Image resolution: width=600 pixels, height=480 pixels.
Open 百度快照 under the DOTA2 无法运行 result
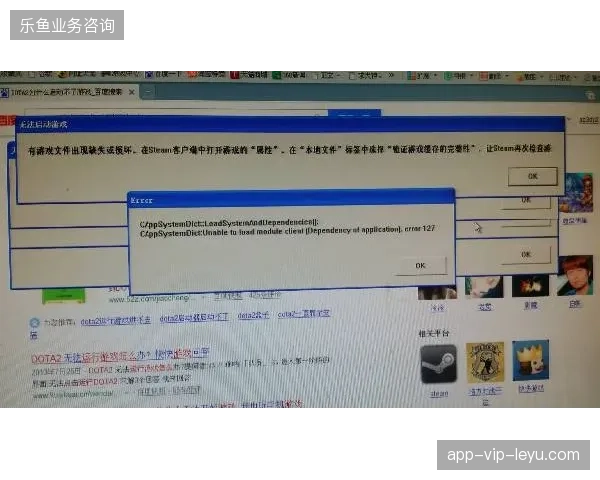coord(152,391)
